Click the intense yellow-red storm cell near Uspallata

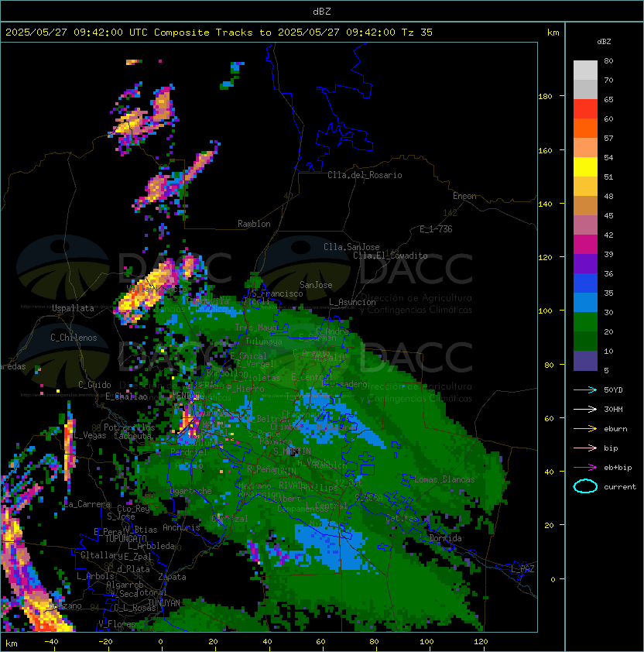pyautogui.click(x=144, y=291)
